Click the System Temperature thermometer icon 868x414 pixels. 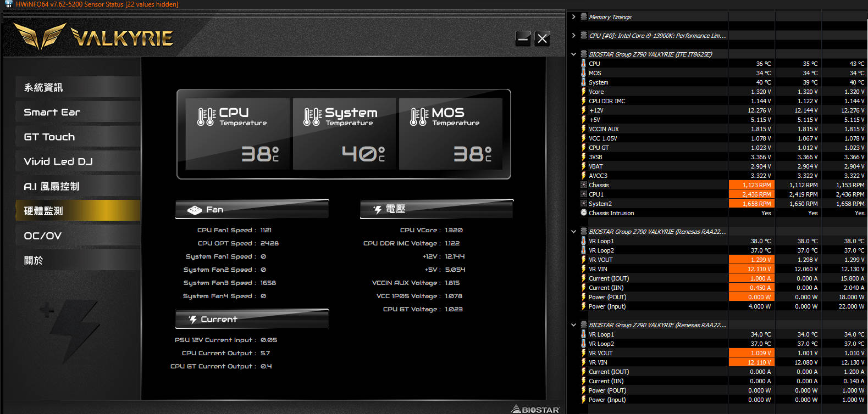[312, 116]
